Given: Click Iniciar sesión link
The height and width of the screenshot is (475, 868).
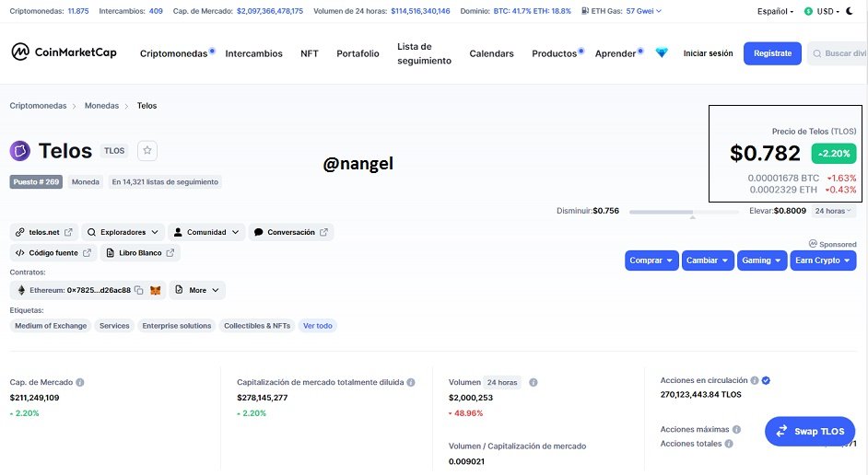Looking at the screenshot, I should pos(708,53).
